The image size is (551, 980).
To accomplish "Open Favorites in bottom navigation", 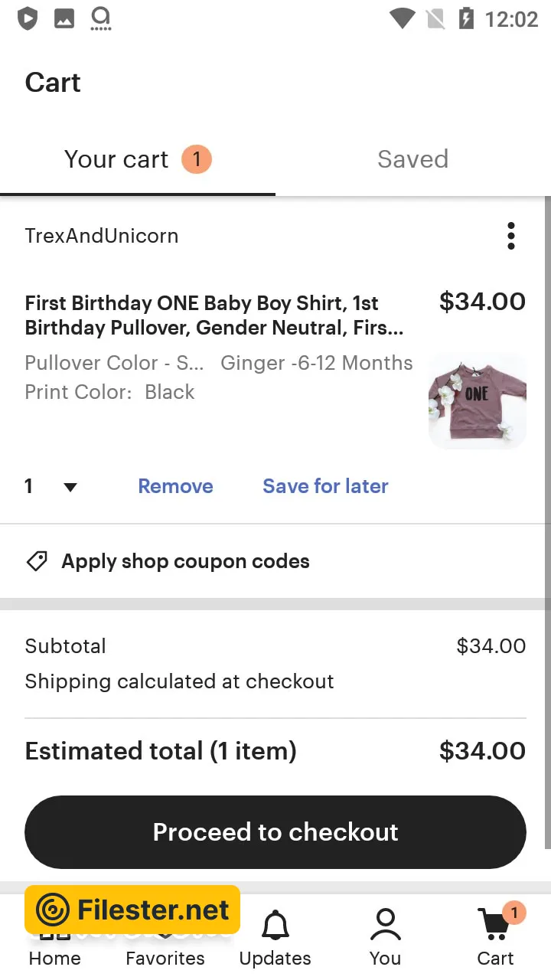I will click(165, 957).
